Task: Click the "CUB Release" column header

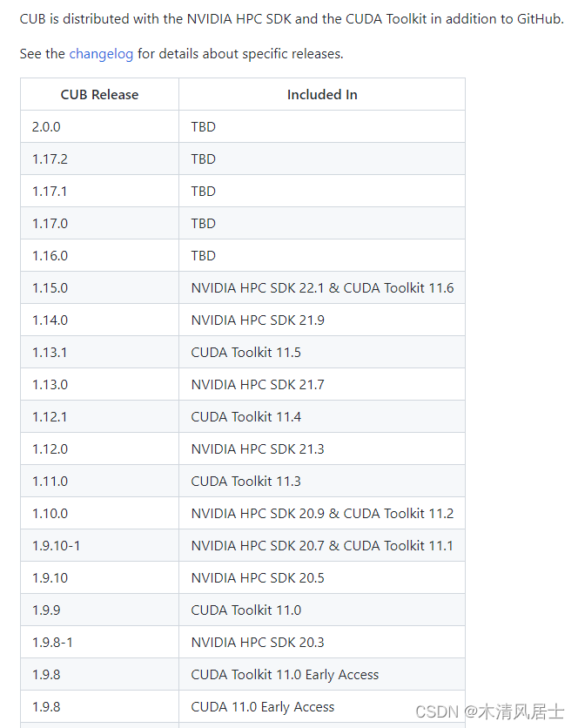Action: (x=99, y=94)
